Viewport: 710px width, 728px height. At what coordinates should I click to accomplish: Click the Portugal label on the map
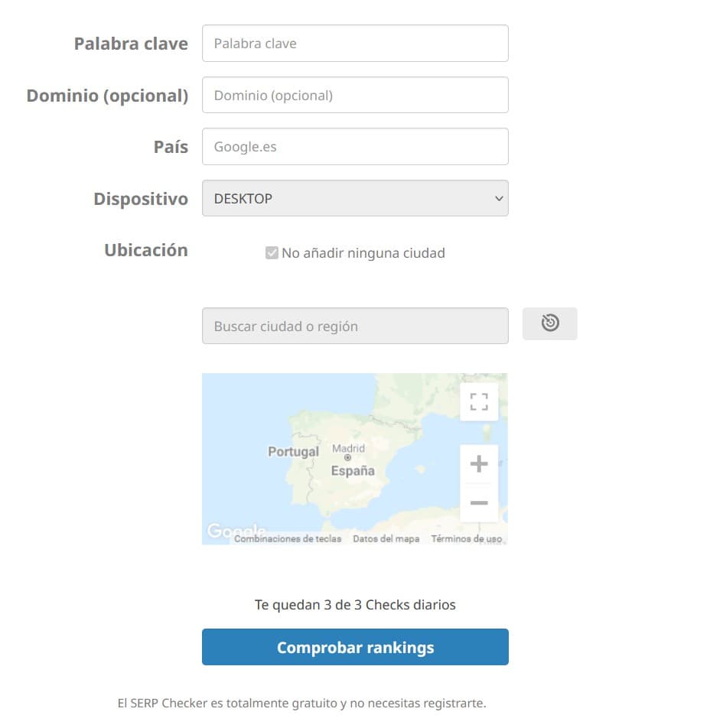(x=293, y=451)
